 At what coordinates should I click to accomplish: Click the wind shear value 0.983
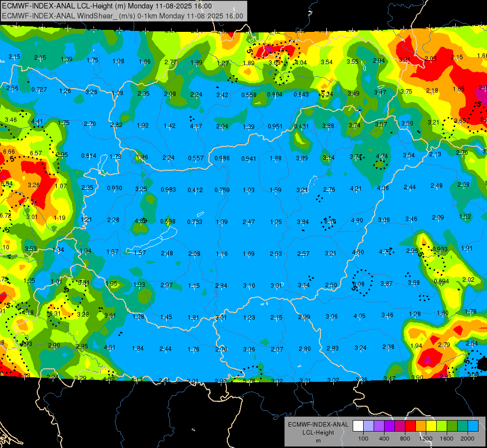(168, 190)
